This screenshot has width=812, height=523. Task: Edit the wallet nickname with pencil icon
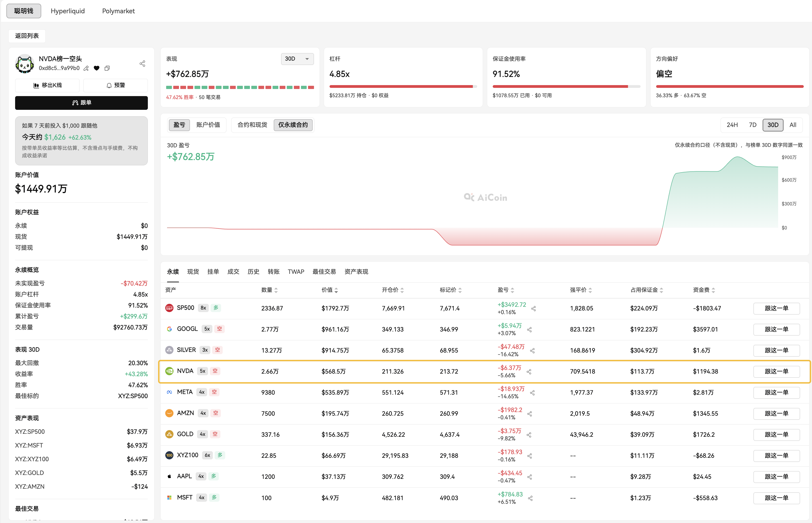pyautogui.click(x=86, y=68)
